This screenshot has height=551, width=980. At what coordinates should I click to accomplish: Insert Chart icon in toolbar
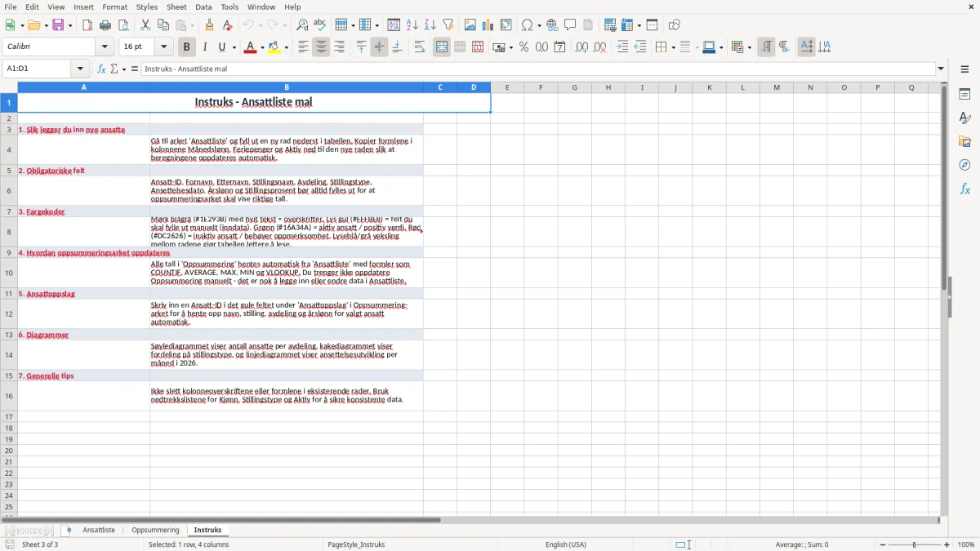point(488,25)
